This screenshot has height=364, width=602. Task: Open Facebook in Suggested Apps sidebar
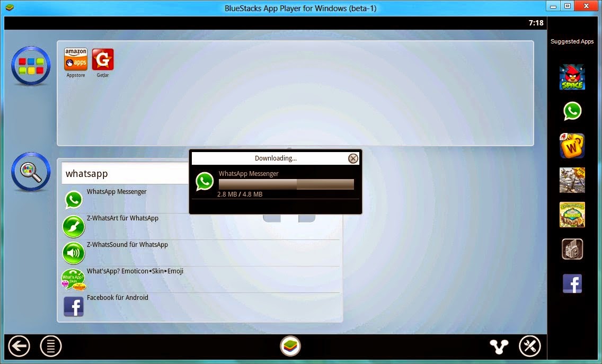(572, 283)
